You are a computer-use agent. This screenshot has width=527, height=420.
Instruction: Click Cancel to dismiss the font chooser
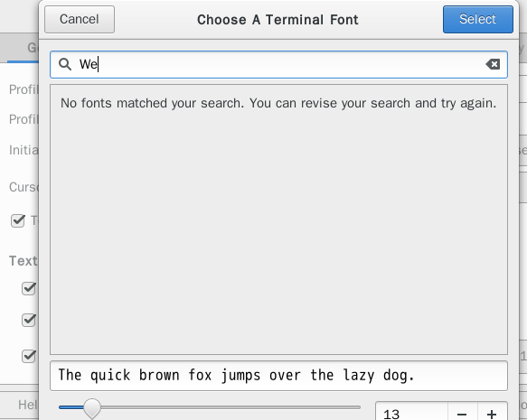tap(80, 20)
